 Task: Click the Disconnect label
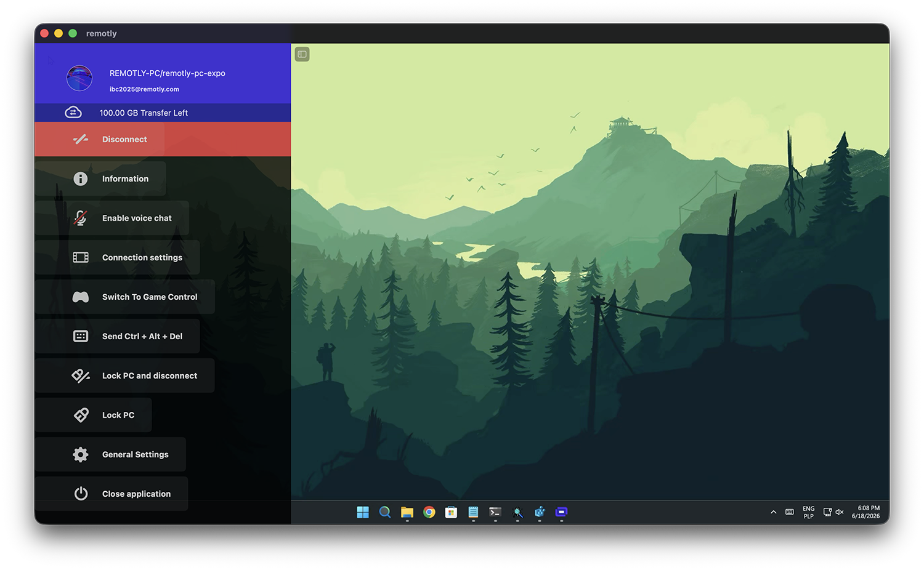click(x=124, y=139)
